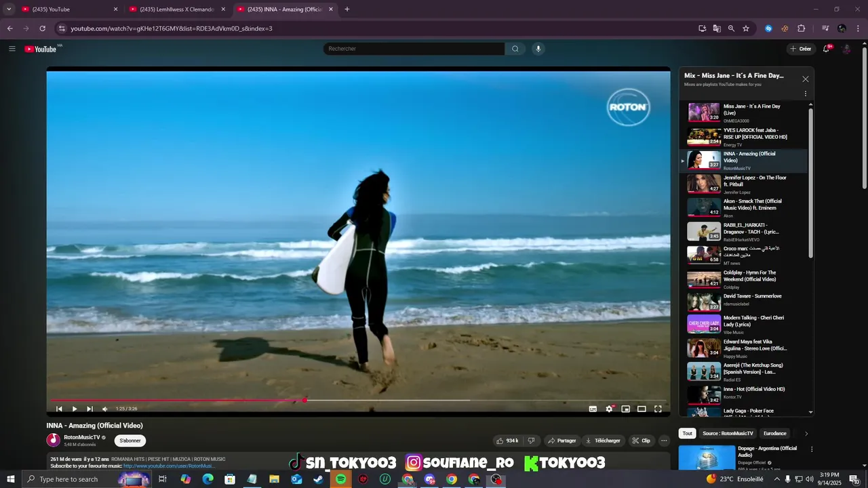This screenshot has width=868, height=488.
Task: Switch to Lemhllwess X Clemando tab
Action: pyautogui.click(x=176, y=9)
